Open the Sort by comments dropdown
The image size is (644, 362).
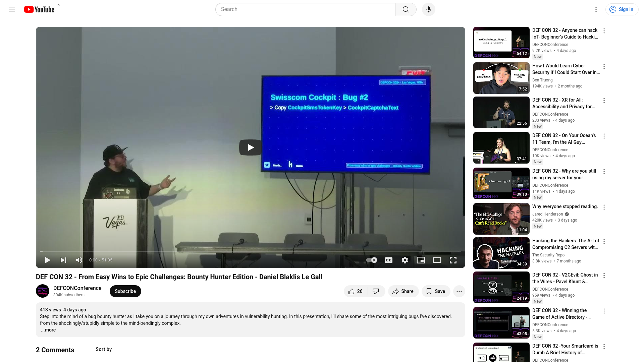click(99, 349)
